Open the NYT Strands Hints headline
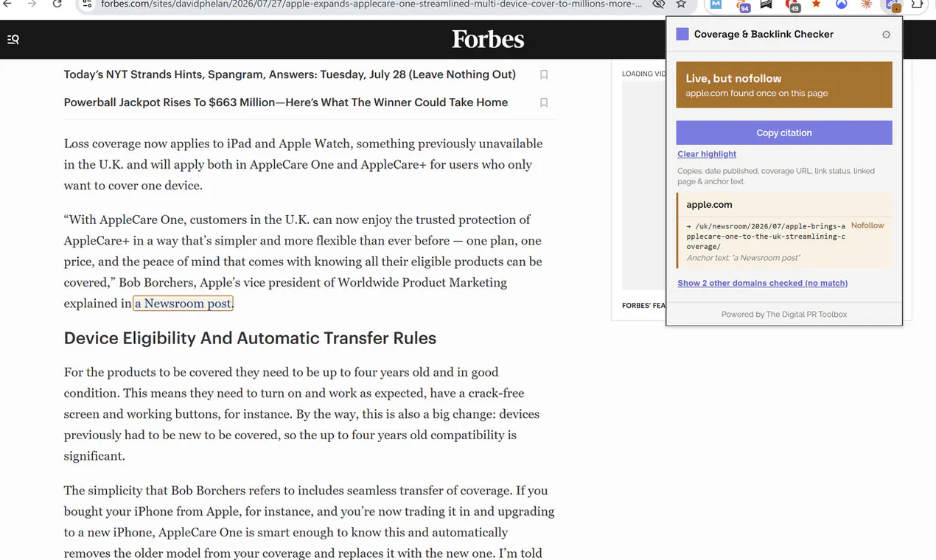Image resolution: width=936 pixels, height=560 pixels. tap(290, 74)
